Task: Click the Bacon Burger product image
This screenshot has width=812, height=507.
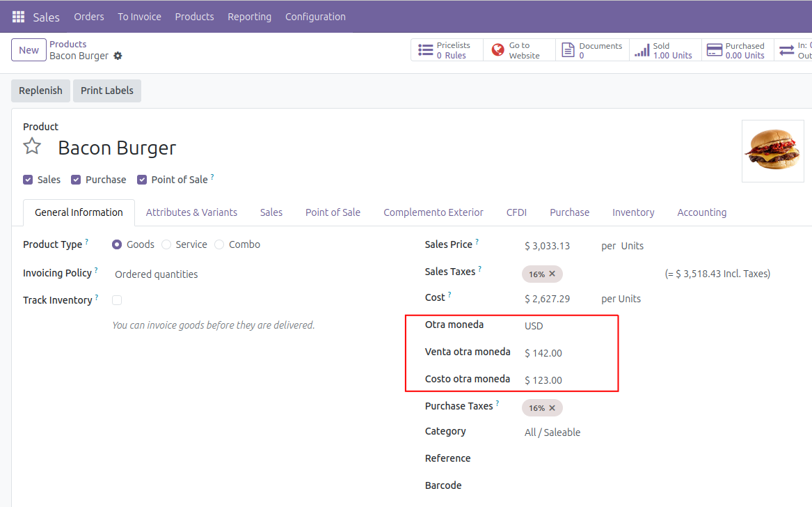Action: coord(772,151)
